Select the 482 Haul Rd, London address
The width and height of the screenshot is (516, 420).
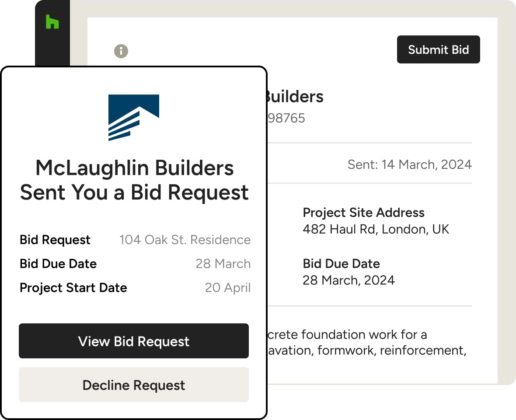click(x=376, y=229)
